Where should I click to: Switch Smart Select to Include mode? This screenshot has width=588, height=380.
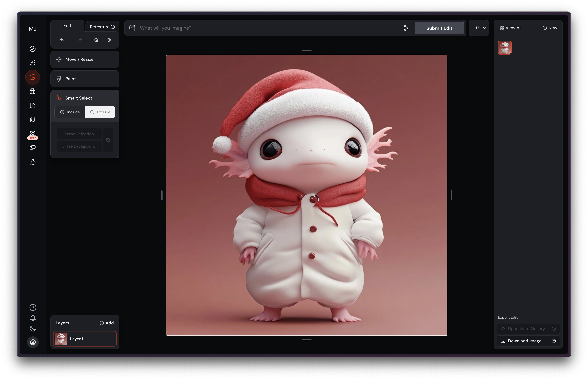point(70,112)
